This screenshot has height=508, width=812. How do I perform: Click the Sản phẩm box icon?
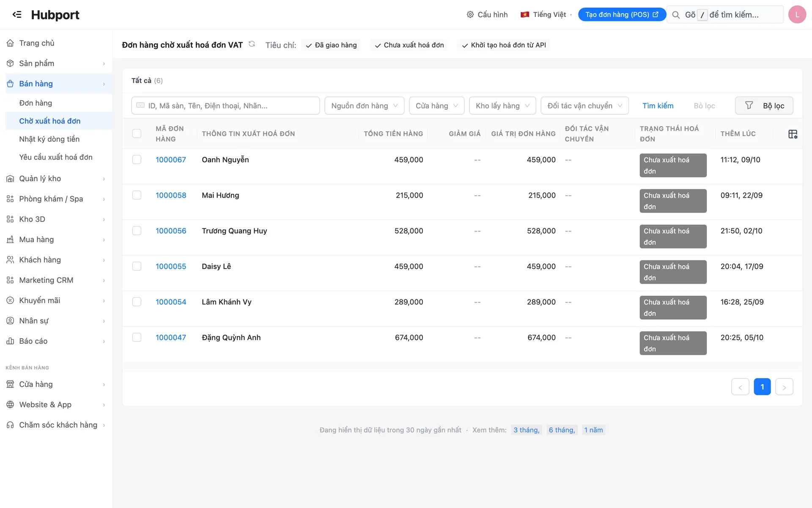(x=10, y=63)
